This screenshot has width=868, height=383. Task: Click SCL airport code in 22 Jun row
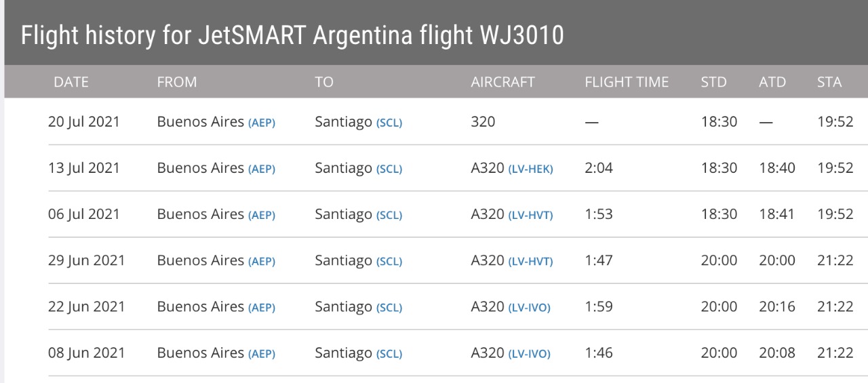click(389, 307)
